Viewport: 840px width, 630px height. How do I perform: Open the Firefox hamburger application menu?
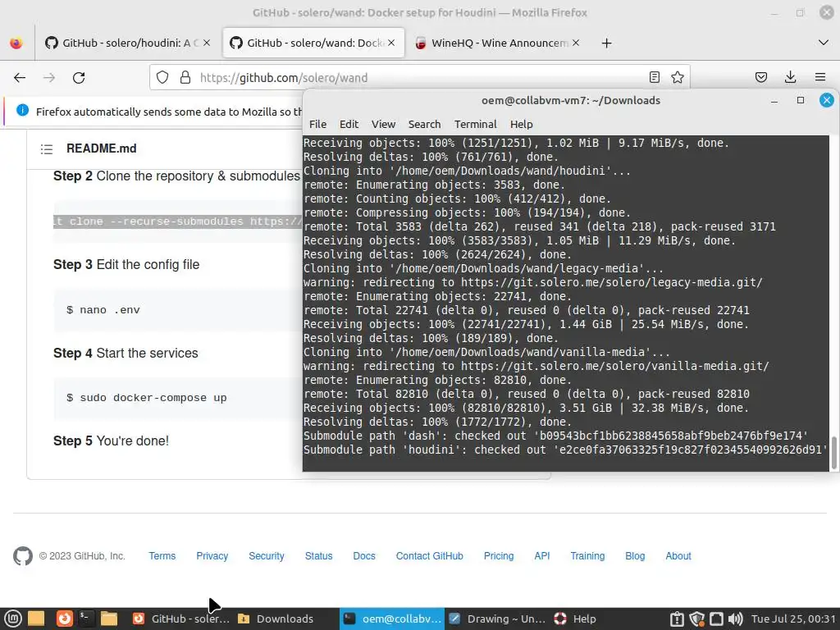820,78
